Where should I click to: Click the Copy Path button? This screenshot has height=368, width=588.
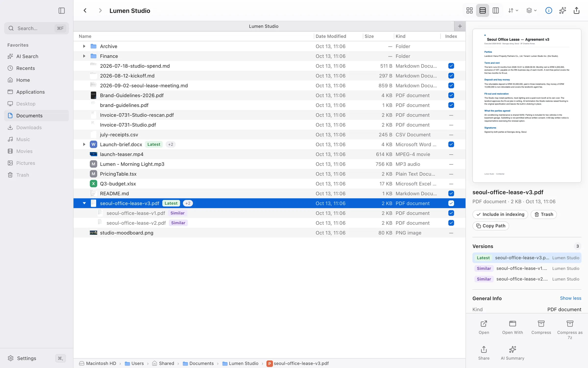[x=490, y=226]
